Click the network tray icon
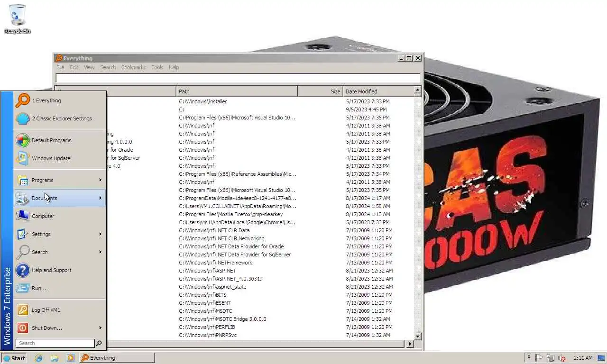607x364 pixels. pos(551,358)
